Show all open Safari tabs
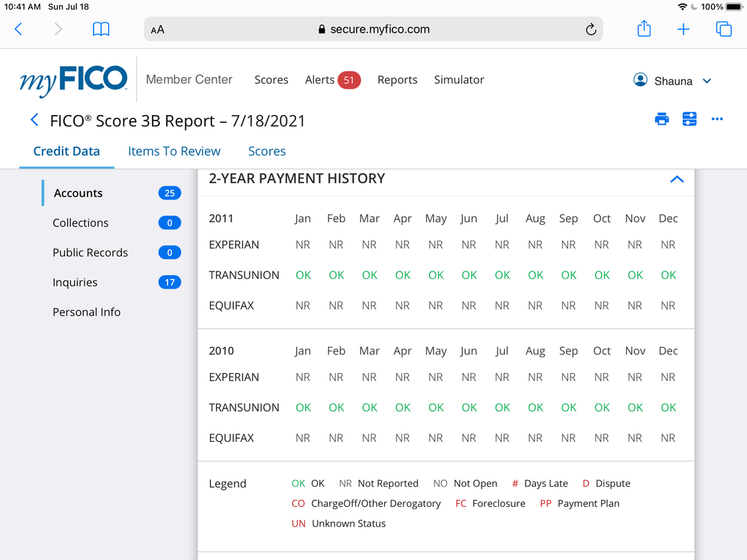 pyautogui.click(x=724, y=29)
